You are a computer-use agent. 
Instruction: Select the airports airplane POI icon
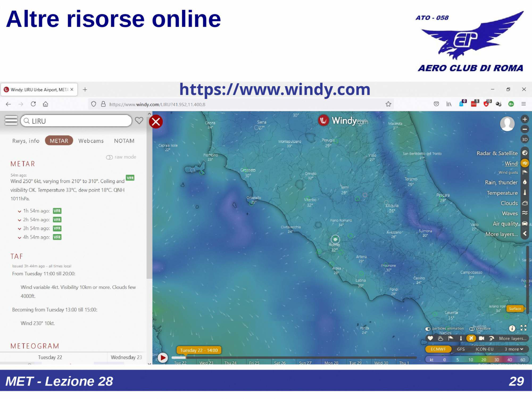click(471, 338)
